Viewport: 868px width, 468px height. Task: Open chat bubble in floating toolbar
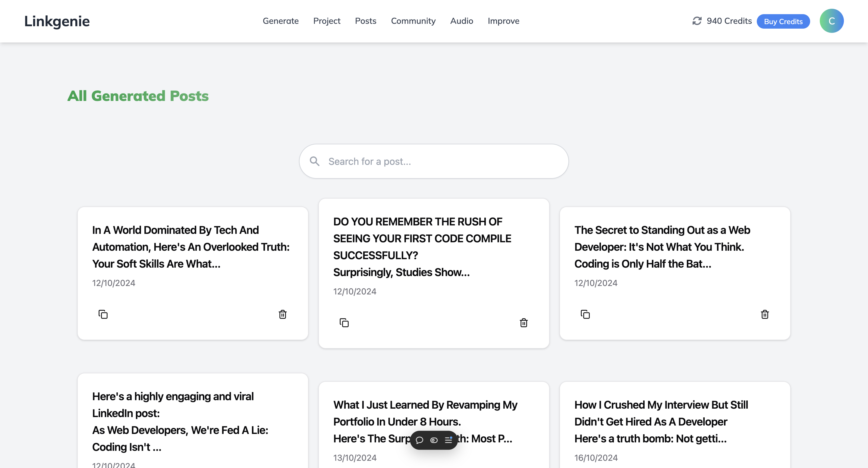tap(419, 440)
